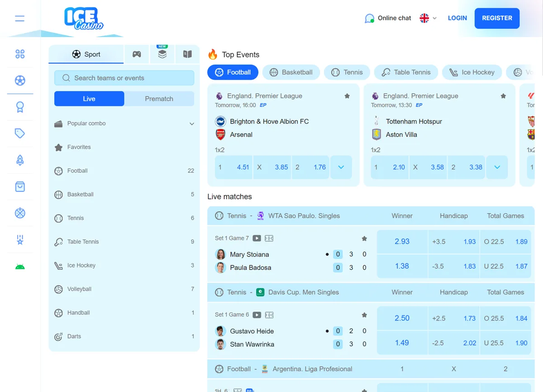Star the Heide vs Wawrinka match

point(364,315)
